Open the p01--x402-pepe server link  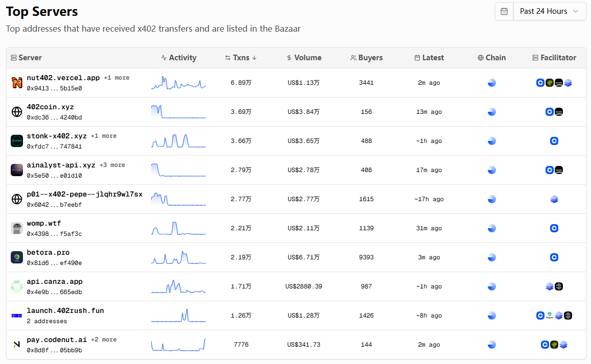[84, 195]
